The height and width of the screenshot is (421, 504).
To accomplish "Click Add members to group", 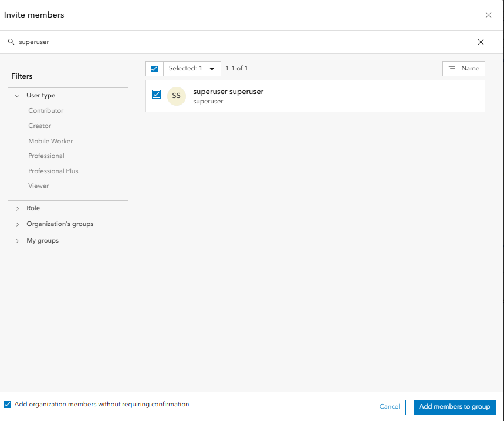I will point(454,407).
